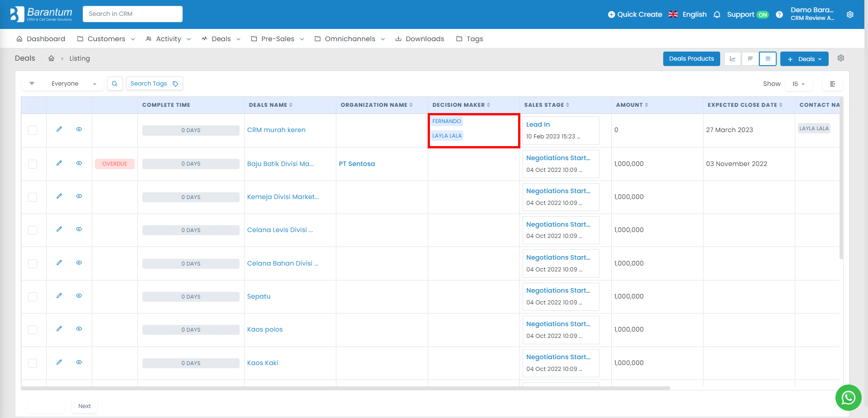This screenshot has height=418, width=868.
Task: Click the magnifier search button
Action: pyautogui.click(x=115, y=84)
